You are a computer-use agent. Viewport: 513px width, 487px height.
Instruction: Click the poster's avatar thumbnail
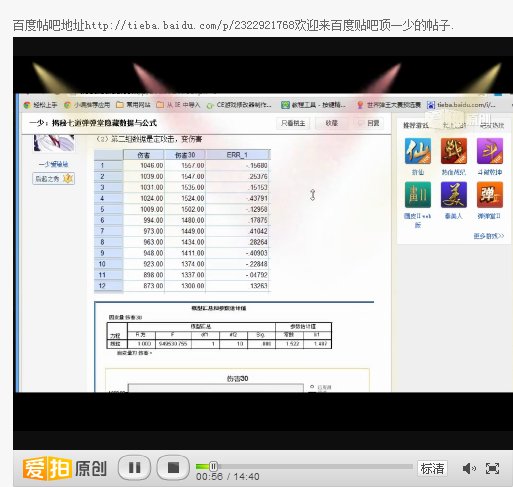[x=54, y=143]
